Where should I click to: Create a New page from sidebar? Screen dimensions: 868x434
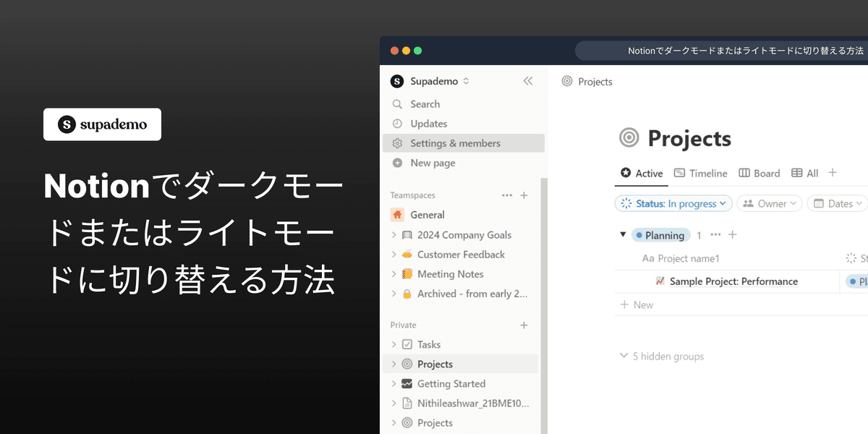click(x=431, y=162)
